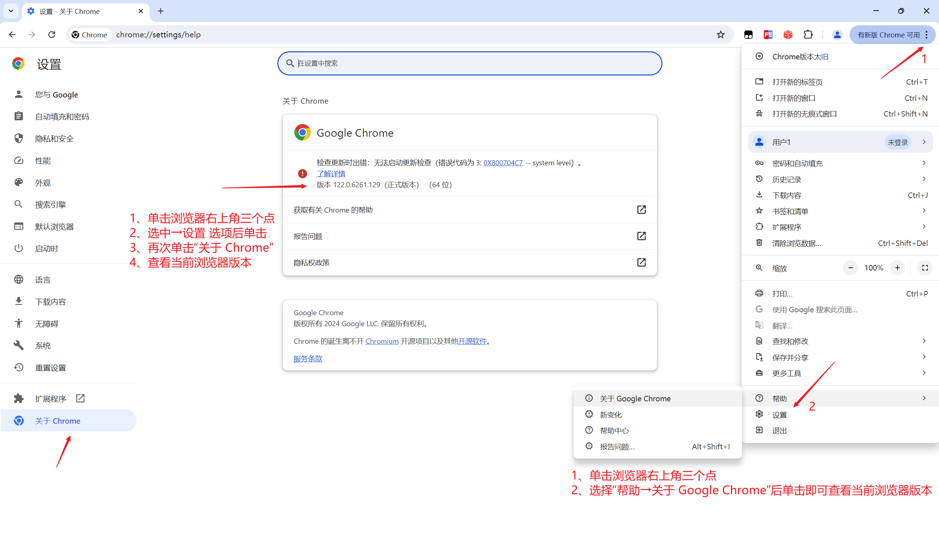Open You and Google settings section
Image resolution: width=939 pixels, height=560 pixels.
[x=68, y=95]
